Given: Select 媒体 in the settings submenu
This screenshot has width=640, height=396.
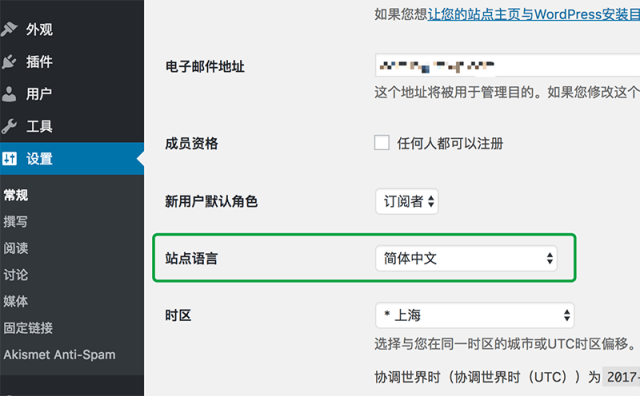Looking at the screenshot, I should pyautogui.click(x=16, y=301).
